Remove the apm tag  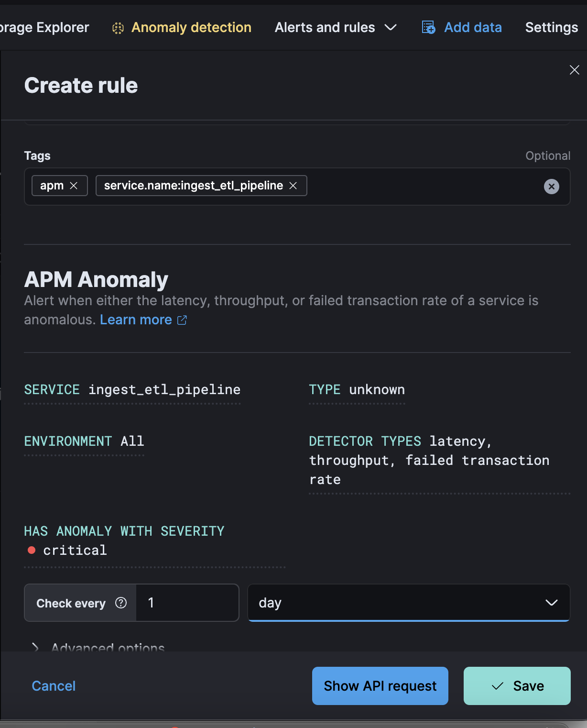coord(74,186)
